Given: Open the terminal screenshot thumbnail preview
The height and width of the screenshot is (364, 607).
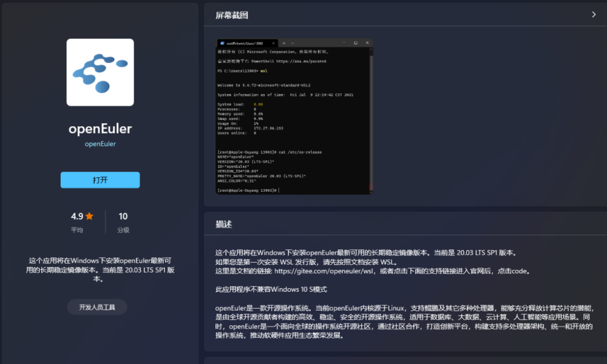Looking at the screenshot, I should pyautogui.click(x=294, y=121).
